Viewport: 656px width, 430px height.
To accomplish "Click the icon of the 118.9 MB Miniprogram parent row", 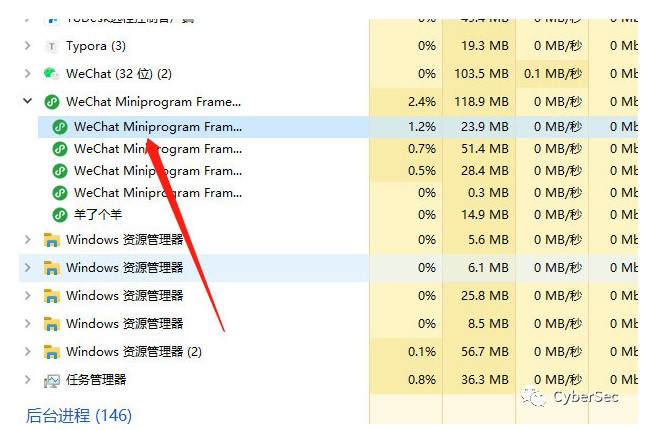I will [52, 102].
